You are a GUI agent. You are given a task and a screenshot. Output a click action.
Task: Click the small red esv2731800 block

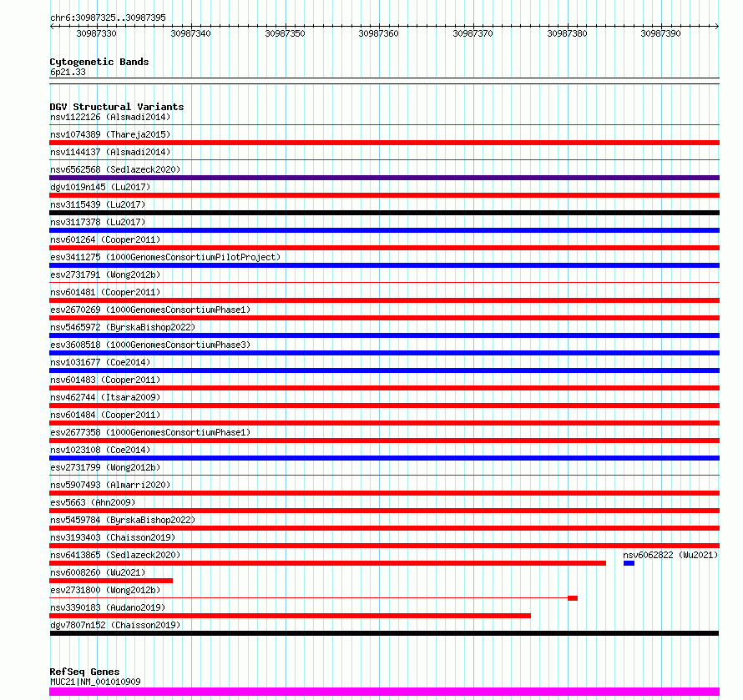[573, 598]
